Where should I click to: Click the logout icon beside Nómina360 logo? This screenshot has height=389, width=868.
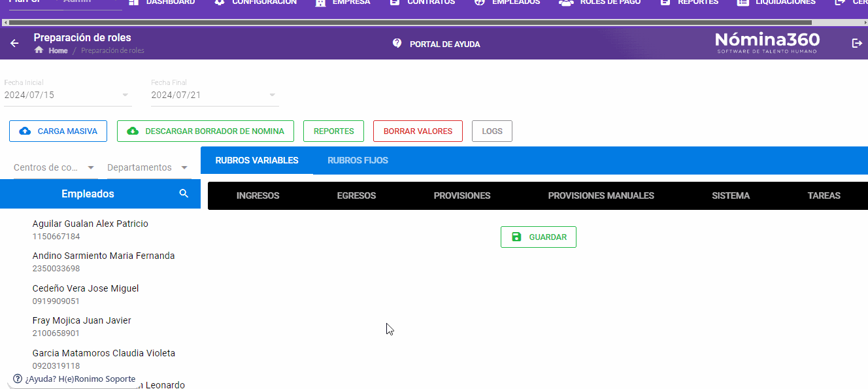pos(857,43)
